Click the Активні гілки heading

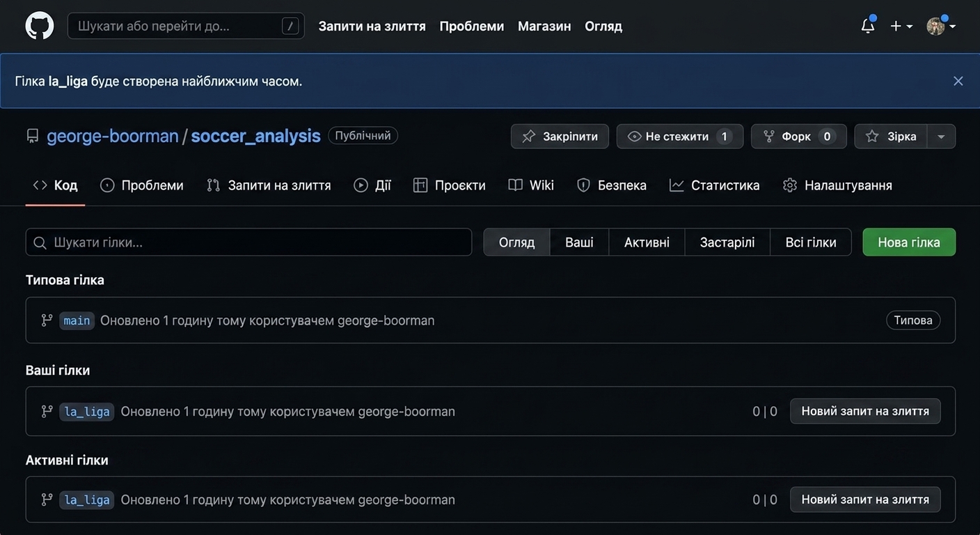[x=67, y=460]
